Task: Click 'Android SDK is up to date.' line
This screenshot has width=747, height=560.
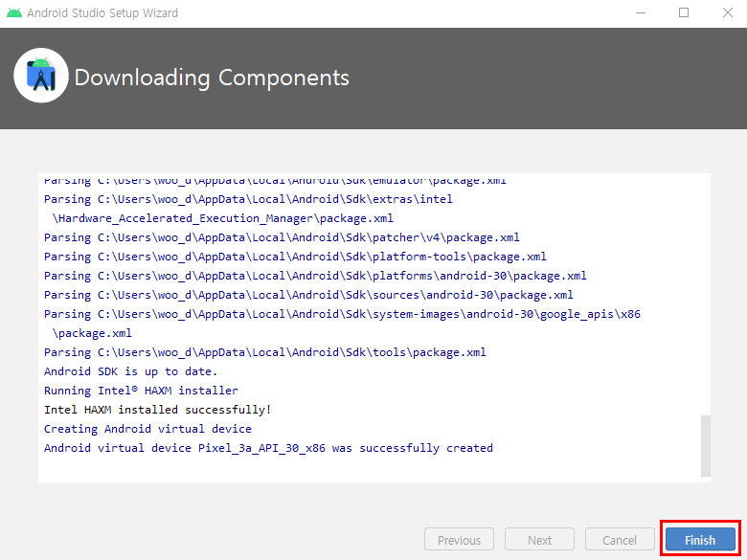Action: (130, 371)
